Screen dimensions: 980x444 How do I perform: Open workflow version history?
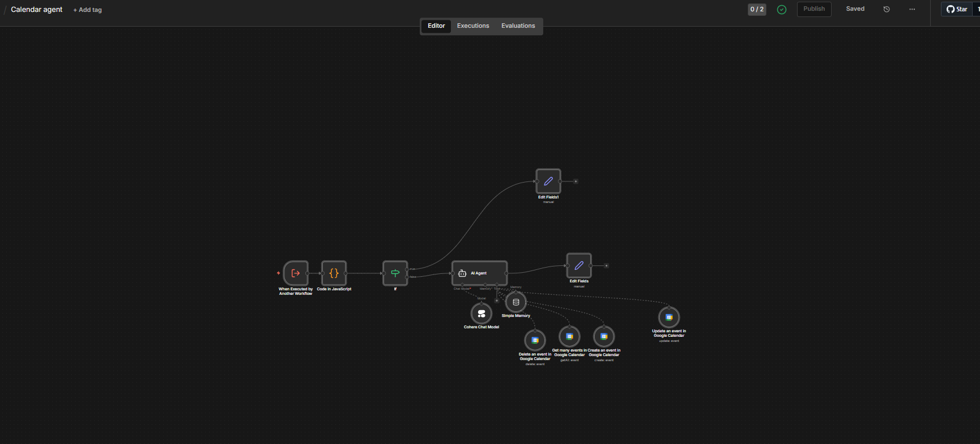click(x=887, y=9)
